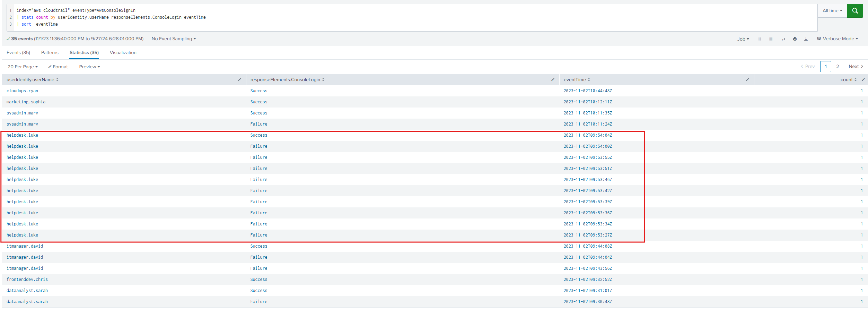The width and height of the screenshot is (868, 309).
Task: Click eventTime 2023-11-02T09:30:48Z
Action: tap(588, 302)
